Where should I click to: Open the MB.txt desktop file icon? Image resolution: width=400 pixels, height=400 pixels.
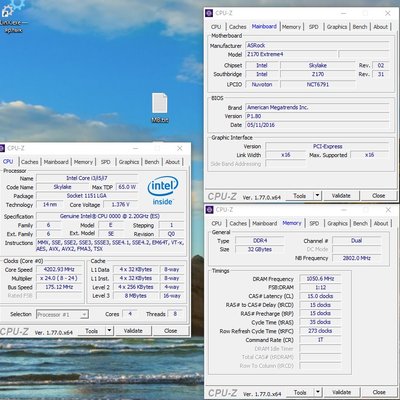160,107
